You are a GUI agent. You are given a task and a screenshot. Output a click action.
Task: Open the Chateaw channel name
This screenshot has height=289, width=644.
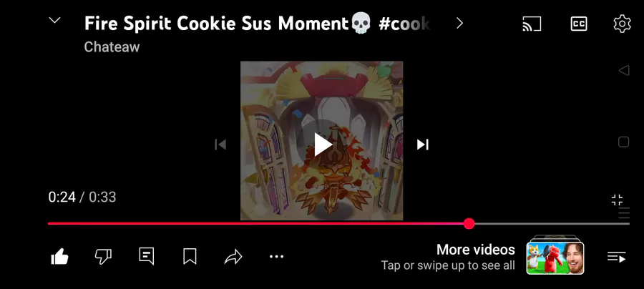[112, 47]
